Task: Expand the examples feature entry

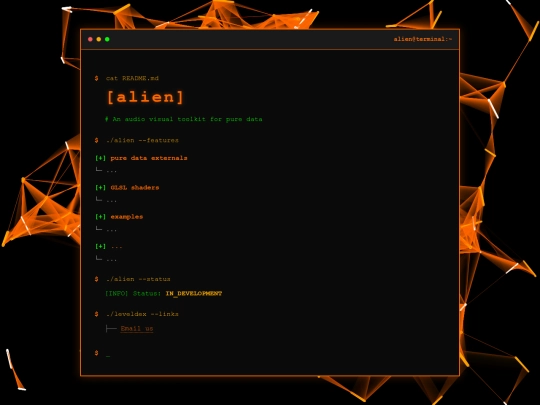Action: (x=119, y=217)
